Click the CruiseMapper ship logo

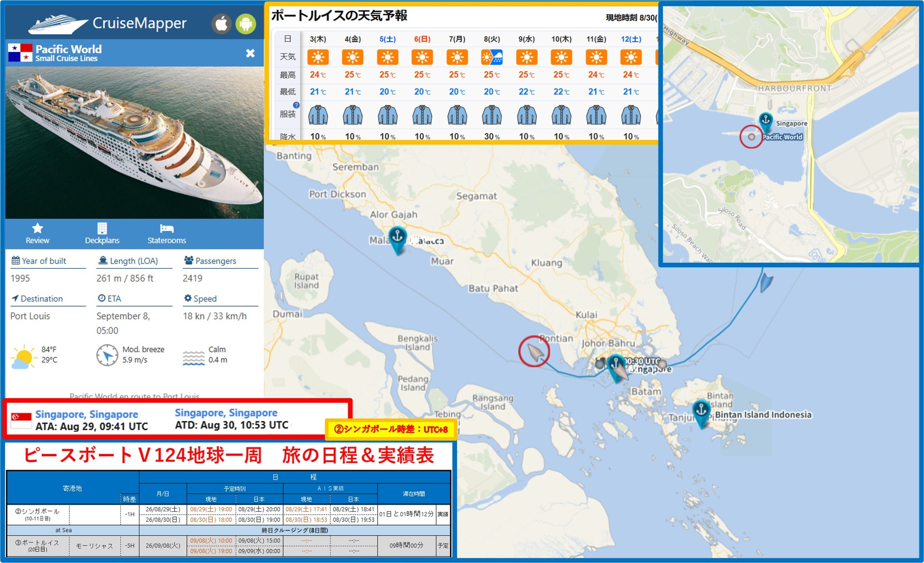pyautogui.click(x=58, y=24)
